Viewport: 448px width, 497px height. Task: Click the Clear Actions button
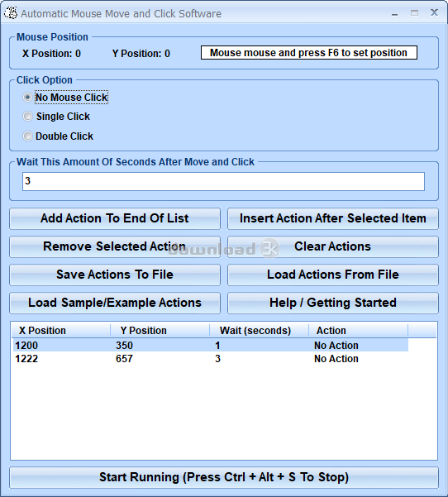(x=333, y=246)
